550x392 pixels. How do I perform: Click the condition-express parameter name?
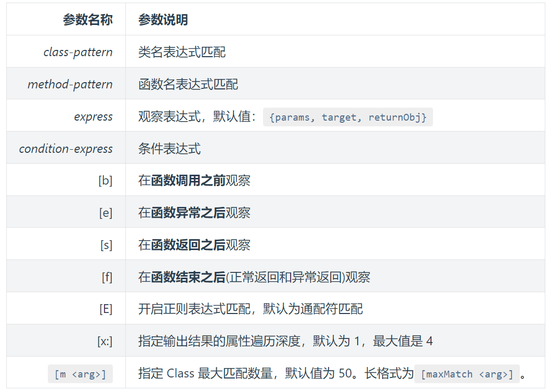click(66, 149)
